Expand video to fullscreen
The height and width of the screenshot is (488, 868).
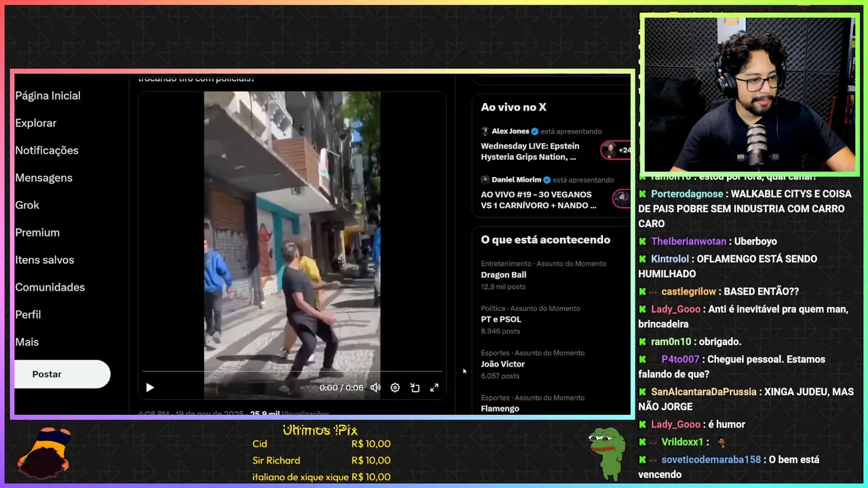[x=435, y=388]
